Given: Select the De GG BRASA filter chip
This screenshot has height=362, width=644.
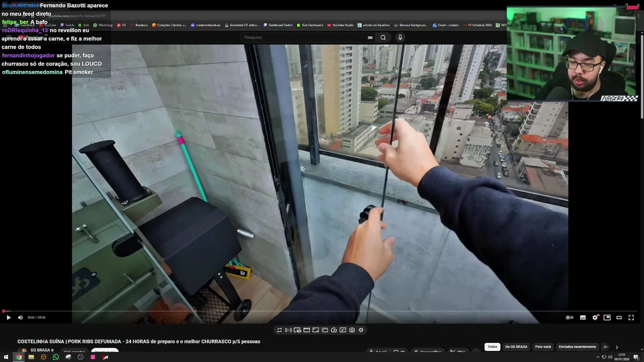Looking at the screenshot, I should (516, 346).
